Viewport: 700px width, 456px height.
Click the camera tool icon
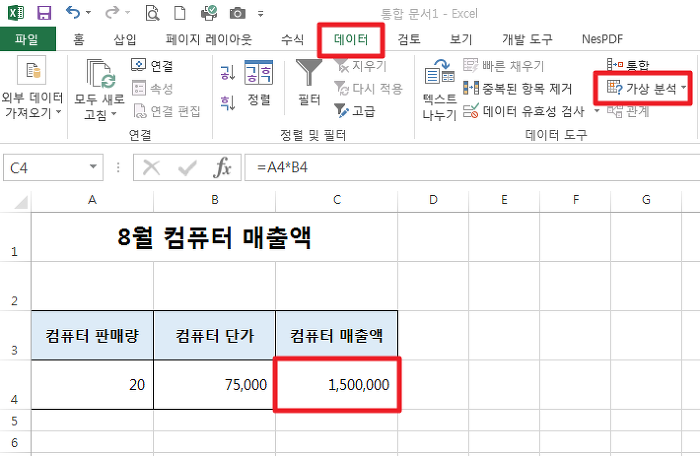pyautogui.click(x=238, y=13)
